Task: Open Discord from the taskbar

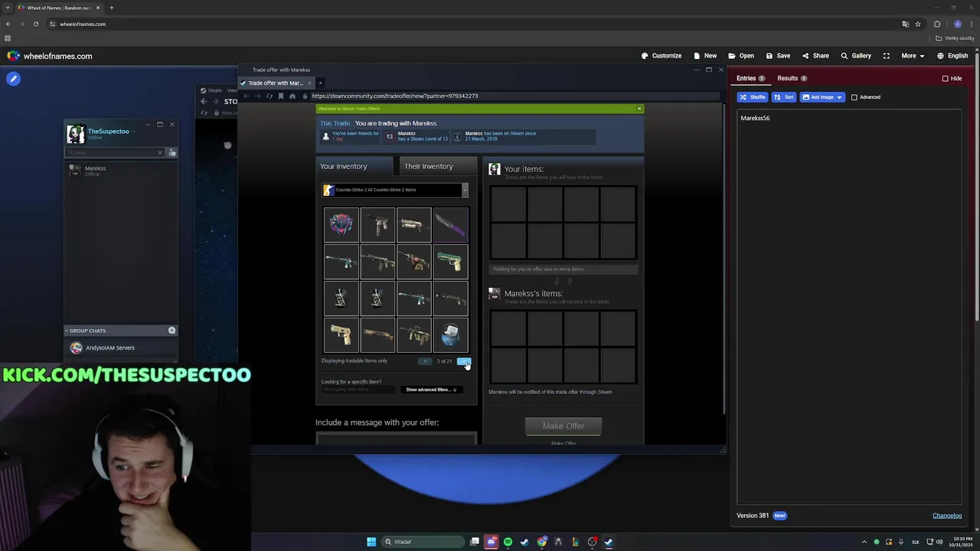Action: click(492, 542)
